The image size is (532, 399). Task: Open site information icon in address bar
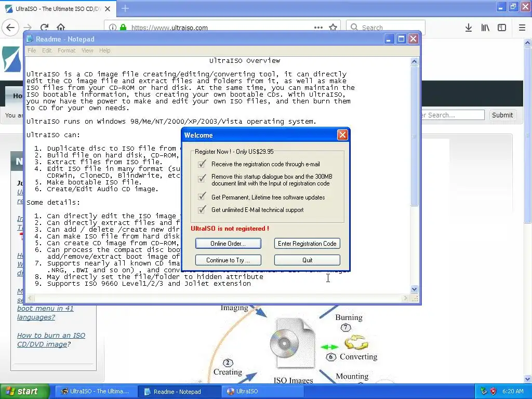113,28
